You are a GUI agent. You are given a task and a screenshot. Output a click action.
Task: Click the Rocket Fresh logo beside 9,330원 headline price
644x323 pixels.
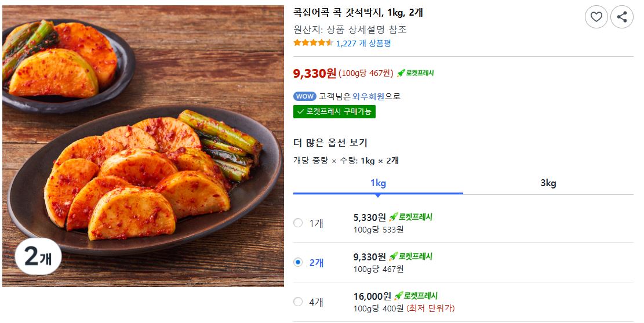tap(415, 73)
